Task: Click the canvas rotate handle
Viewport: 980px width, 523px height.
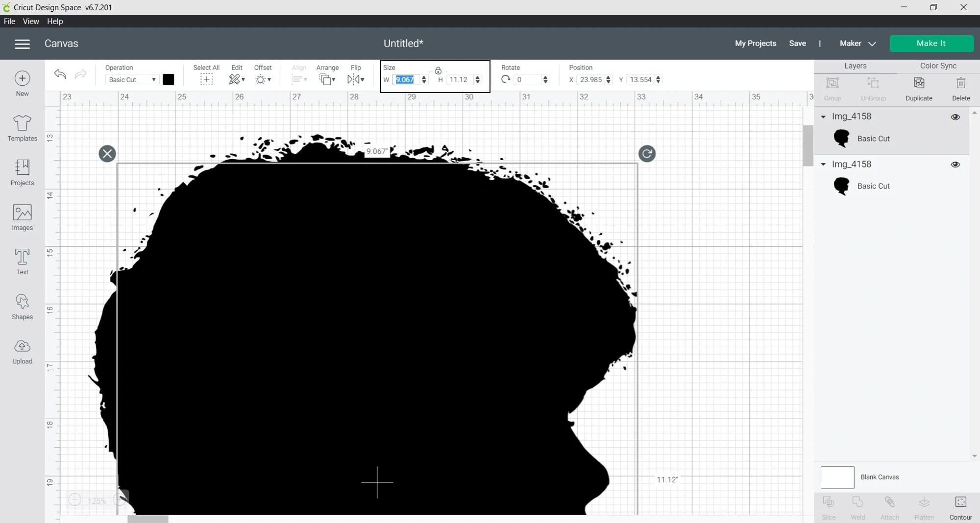Action: pos(647,154)
